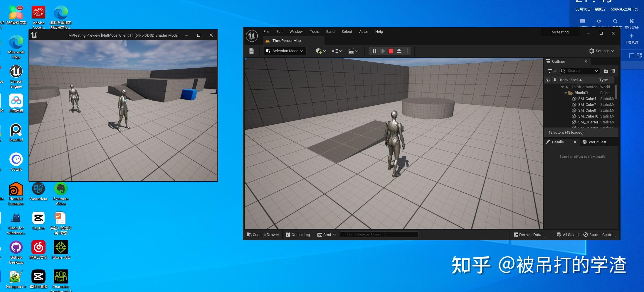Open the CCtalk desktop icon
The width and height of the screenshot is (644, 292).
coord(16,162)
